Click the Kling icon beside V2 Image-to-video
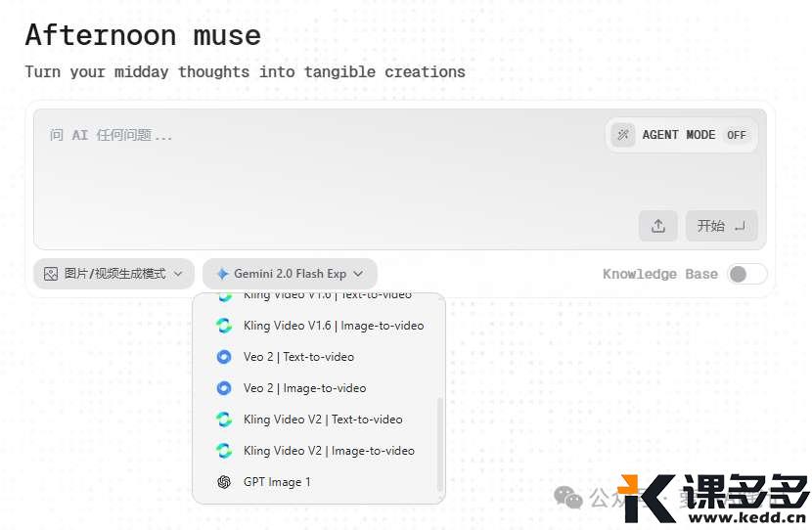The height and width of the screenshot is (530, 812). point(224,450)
